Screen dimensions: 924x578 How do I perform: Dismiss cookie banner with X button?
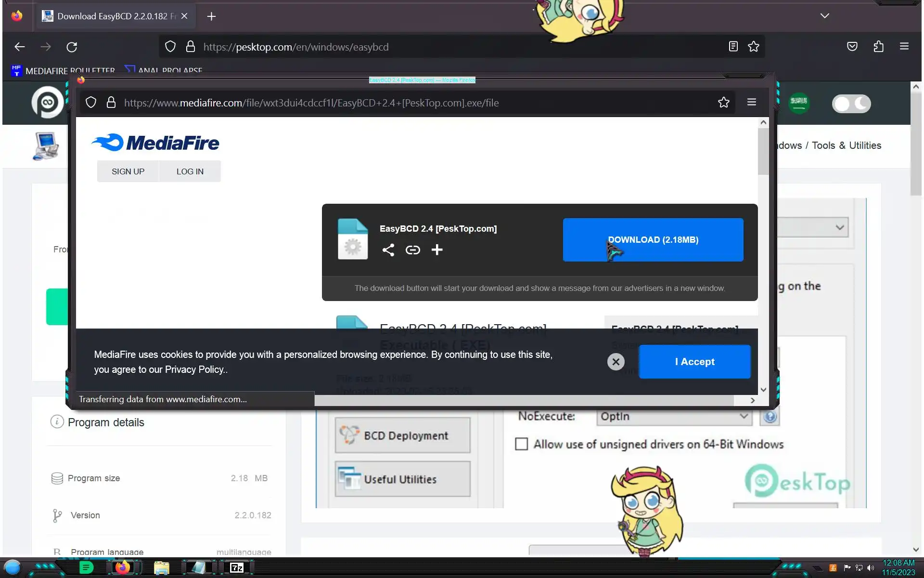point(616,362)
